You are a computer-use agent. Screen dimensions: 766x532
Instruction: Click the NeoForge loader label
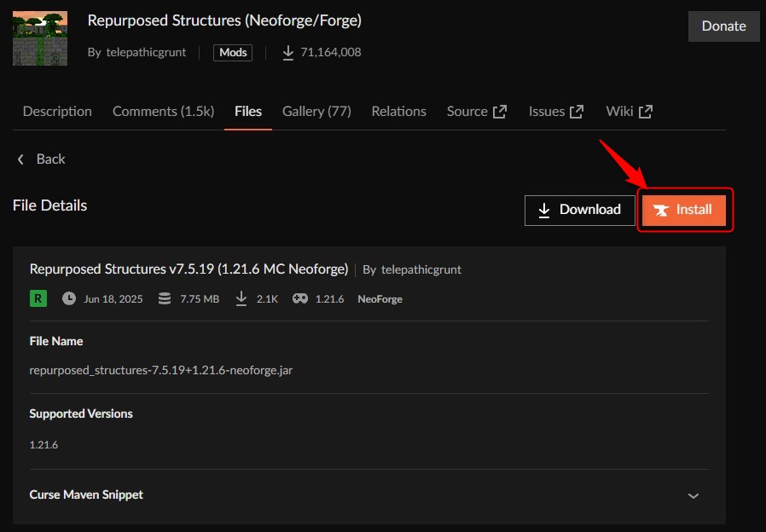coord(380,299)
